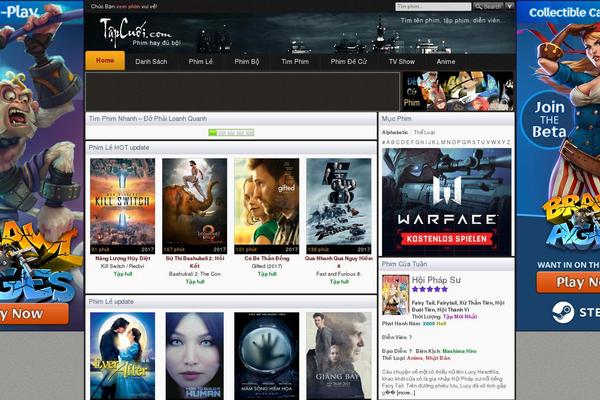Click the Join the Beta badge
The height and width of the screenshot is (400, 600).
point(549,119)
